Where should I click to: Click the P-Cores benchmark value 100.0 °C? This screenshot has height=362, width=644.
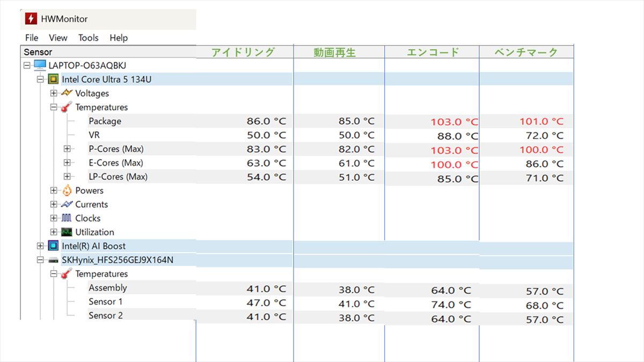click(541, 150)
